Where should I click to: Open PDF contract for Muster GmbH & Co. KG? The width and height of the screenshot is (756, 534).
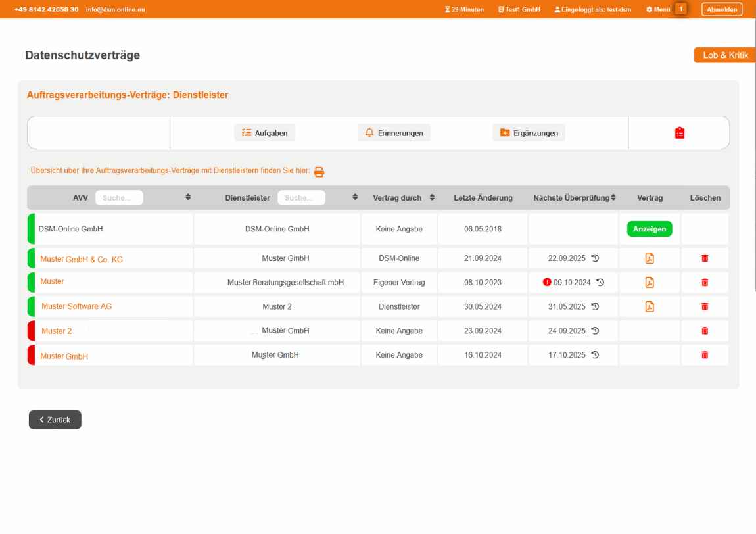tap(650, 258)
